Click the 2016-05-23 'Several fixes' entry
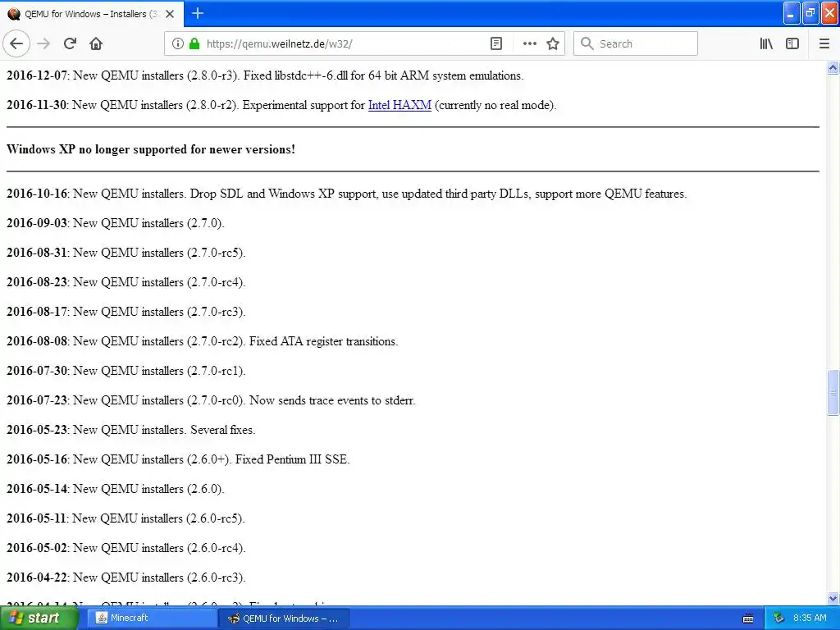840x630 pixels. tap(130, 430)
